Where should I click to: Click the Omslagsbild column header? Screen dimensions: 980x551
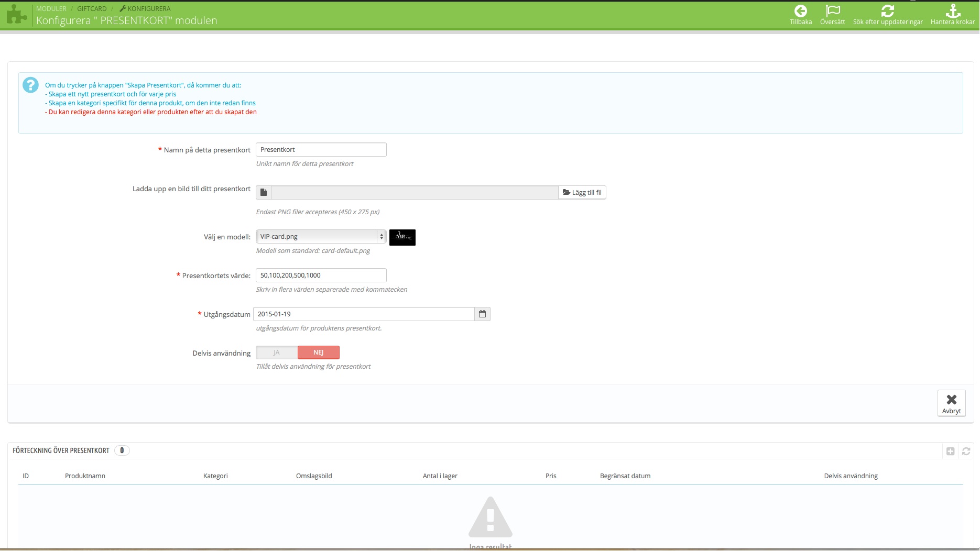314,476
